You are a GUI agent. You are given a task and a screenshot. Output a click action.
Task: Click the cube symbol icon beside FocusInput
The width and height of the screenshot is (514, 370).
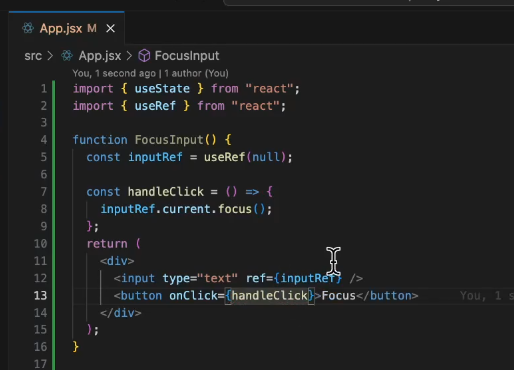click(144, 56)
